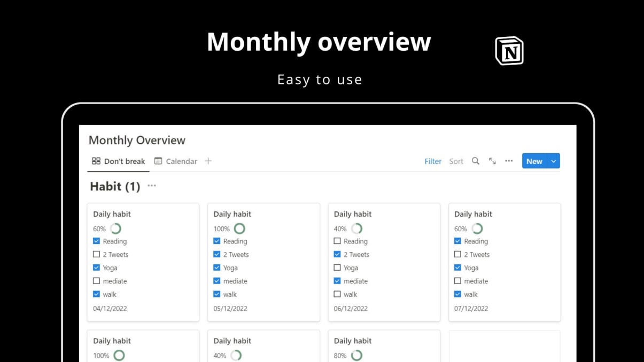This screenshot has height=362, width=644.
Task: Uncheck walk on the 07/12/2022 card
Action: [x=457, y=294]
